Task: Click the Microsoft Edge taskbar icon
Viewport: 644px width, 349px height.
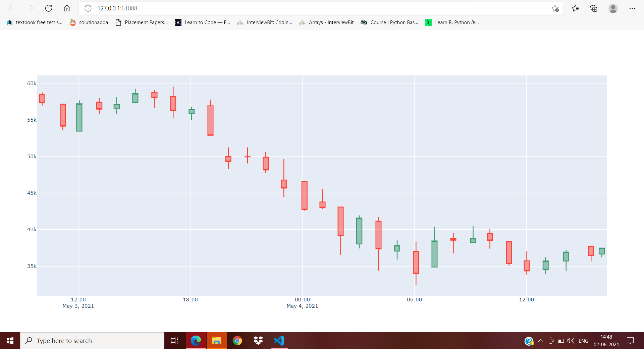Action: pos(196,340)
